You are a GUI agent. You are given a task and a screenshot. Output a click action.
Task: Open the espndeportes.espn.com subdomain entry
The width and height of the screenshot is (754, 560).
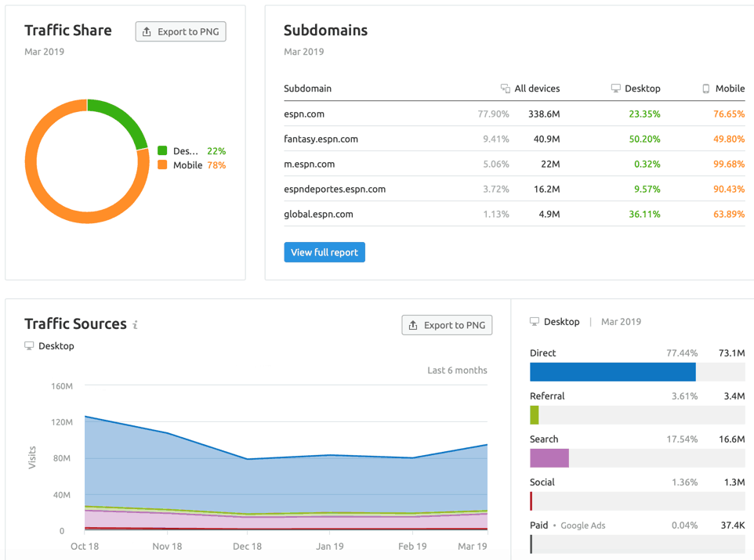335,189
